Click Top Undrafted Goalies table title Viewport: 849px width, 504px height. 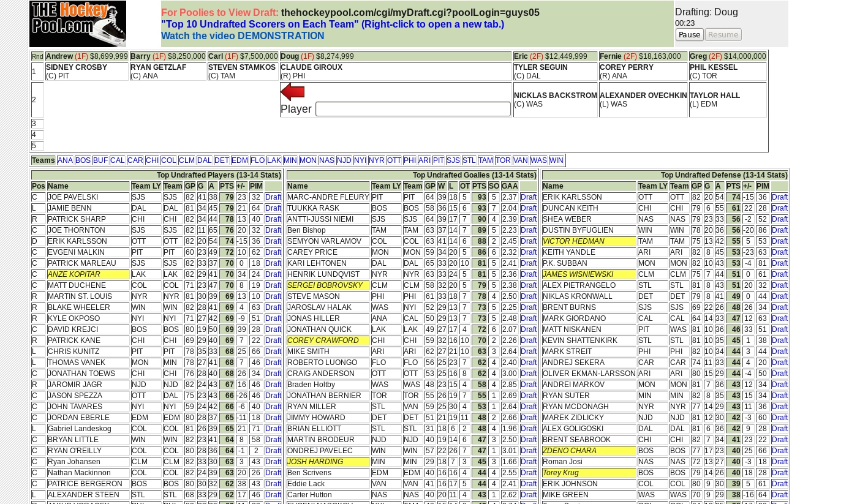pos(412,175)
